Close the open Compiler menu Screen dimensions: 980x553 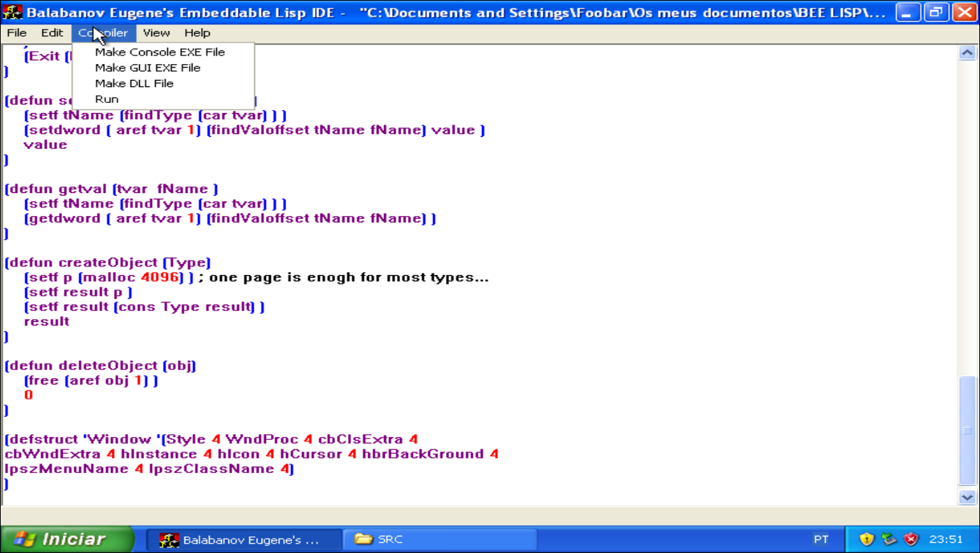click(x=104, y=33)
